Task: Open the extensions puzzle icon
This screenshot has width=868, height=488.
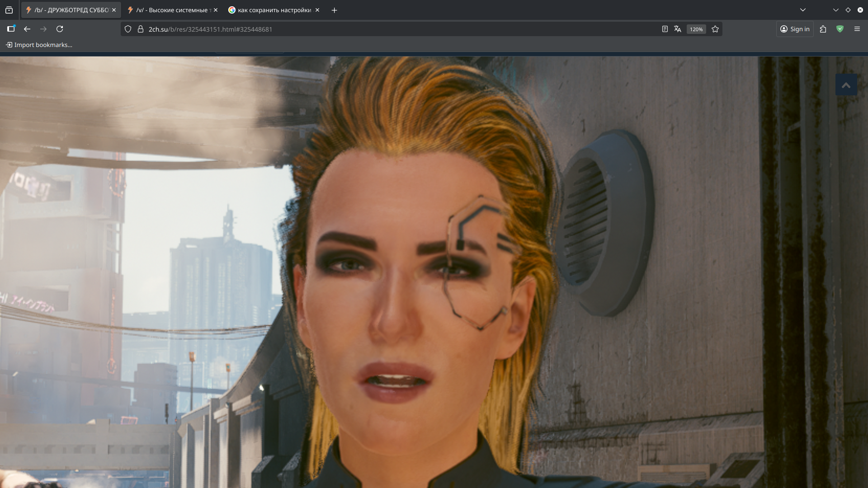Action: coord(823,29)
